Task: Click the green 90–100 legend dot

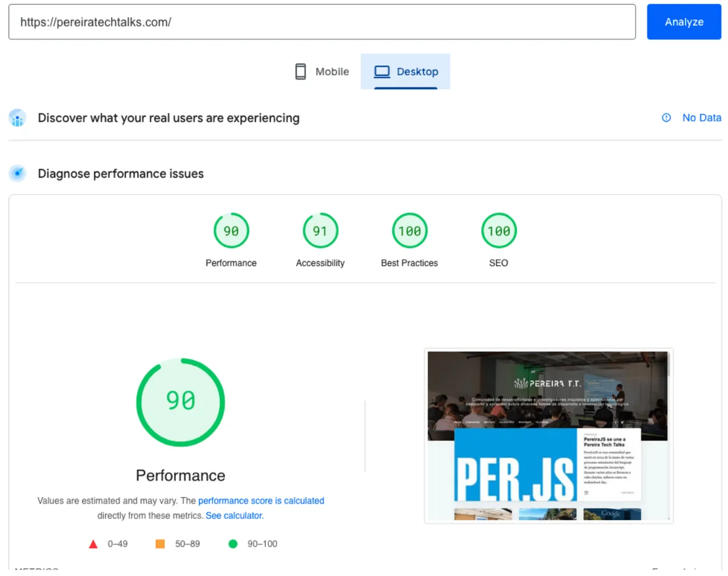Action: click(x=232, y=544)
